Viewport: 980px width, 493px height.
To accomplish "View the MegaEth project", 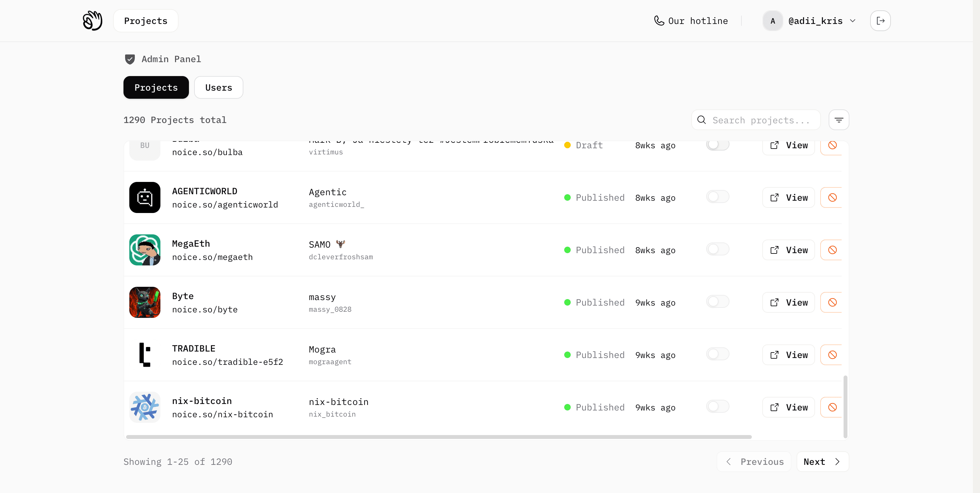I will tap(788, 250).
